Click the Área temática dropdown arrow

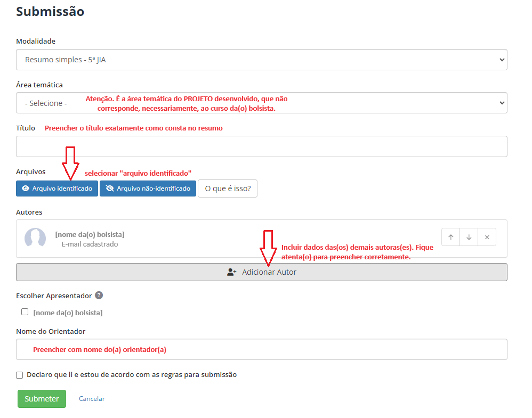pos(501,103)
